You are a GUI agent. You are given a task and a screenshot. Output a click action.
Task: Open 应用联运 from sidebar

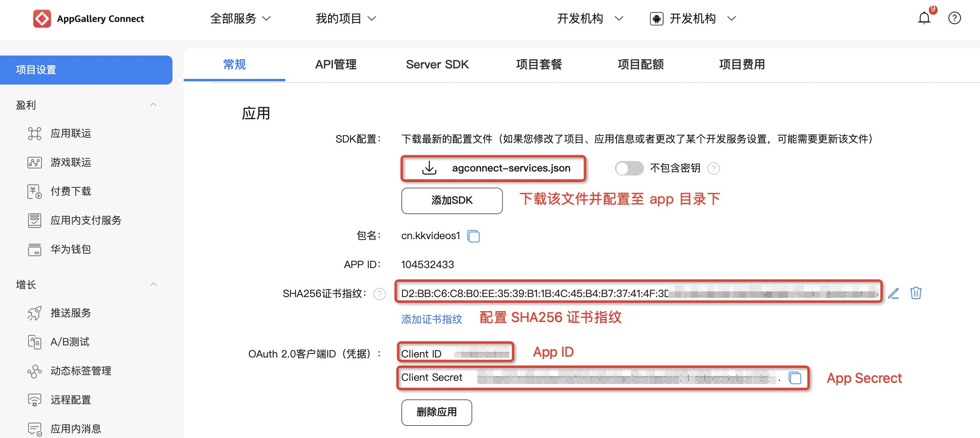(x=71, y=134)
